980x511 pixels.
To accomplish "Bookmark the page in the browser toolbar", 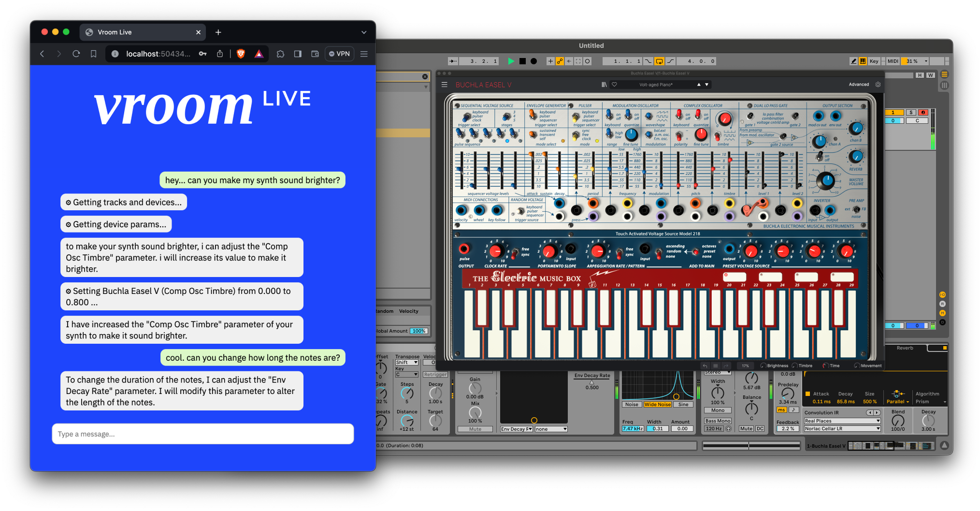I will point(94,54).
